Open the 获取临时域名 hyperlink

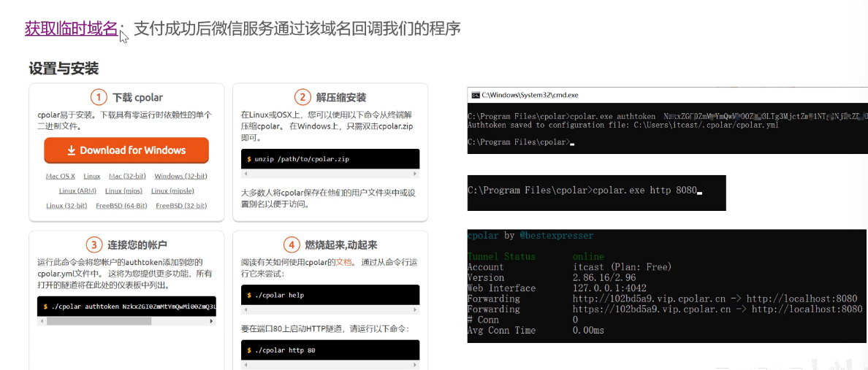(x=71, y=28)
